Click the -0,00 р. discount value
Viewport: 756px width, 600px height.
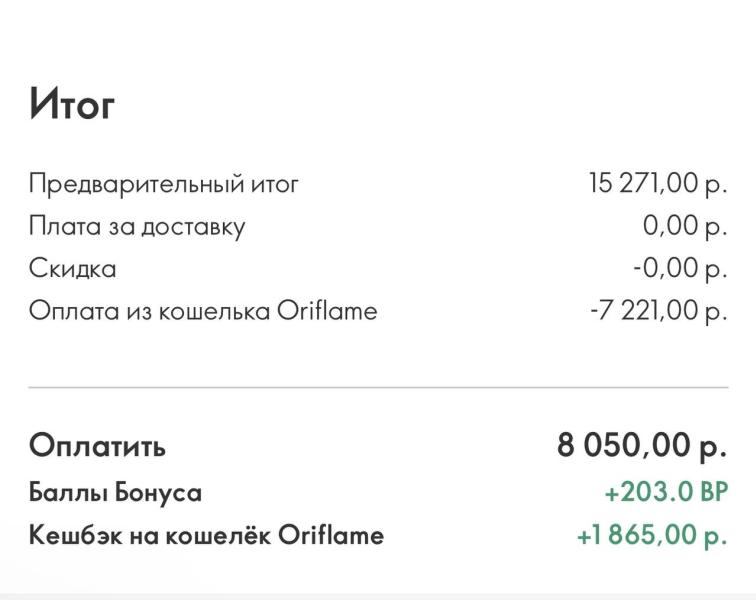(679, 269)
